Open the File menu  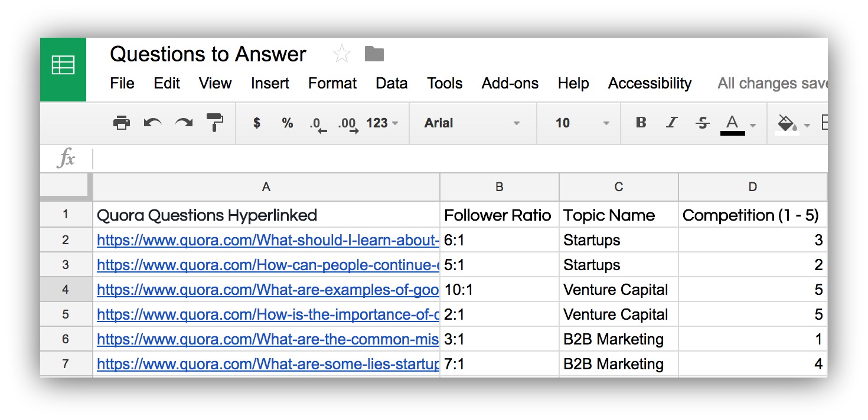(x=122, y=83)
